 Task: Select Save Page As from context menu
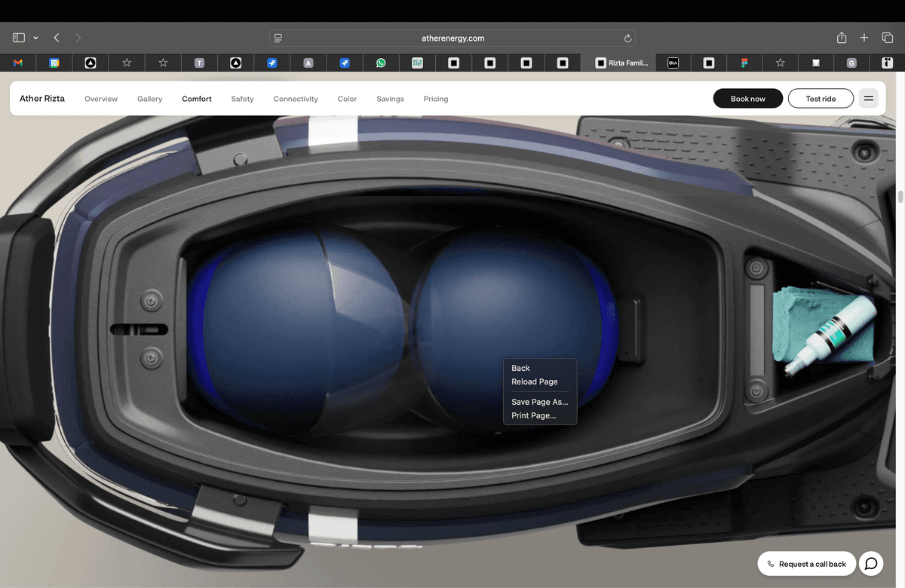(539, 402)
